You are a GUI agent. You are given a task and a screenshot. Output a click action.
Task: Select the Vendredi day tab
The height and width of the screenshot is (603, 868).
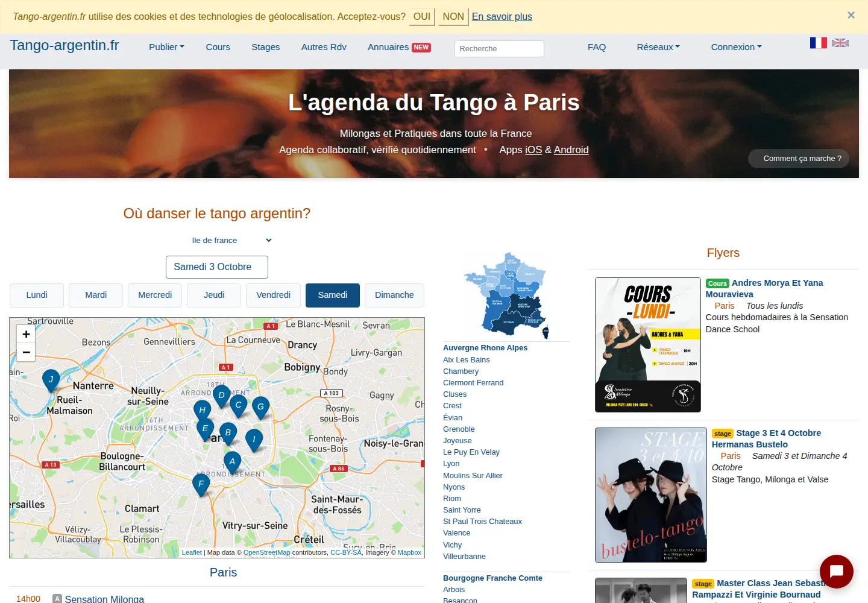coord(274,295)
